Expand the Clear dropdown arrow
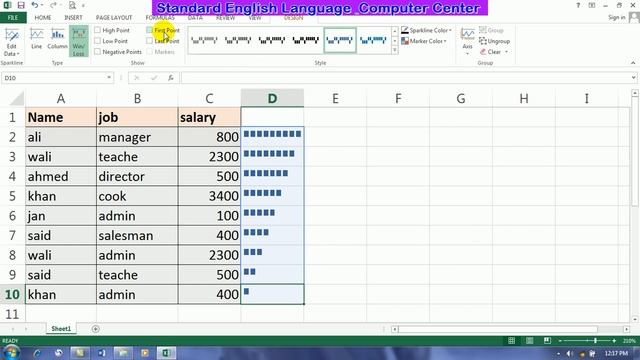 point(507,52)
